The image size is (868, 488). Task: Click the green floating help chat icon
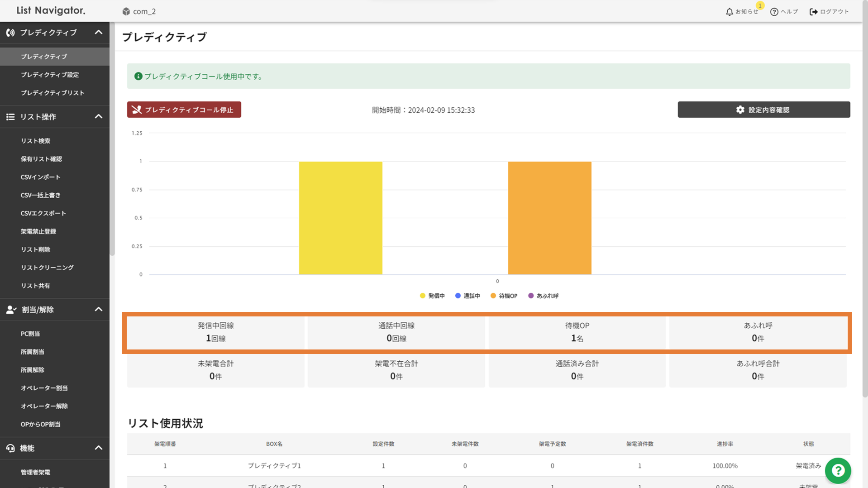838,471
